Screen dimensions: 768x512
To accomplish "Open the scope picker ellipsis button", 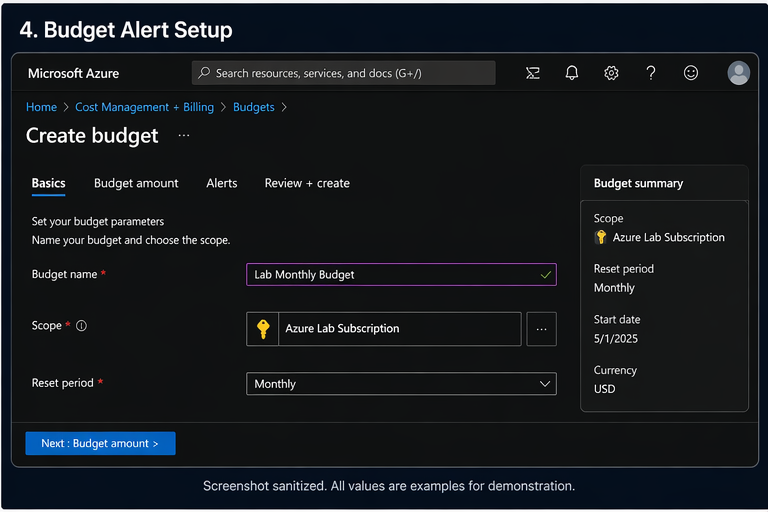I will [x=541, y=329].
